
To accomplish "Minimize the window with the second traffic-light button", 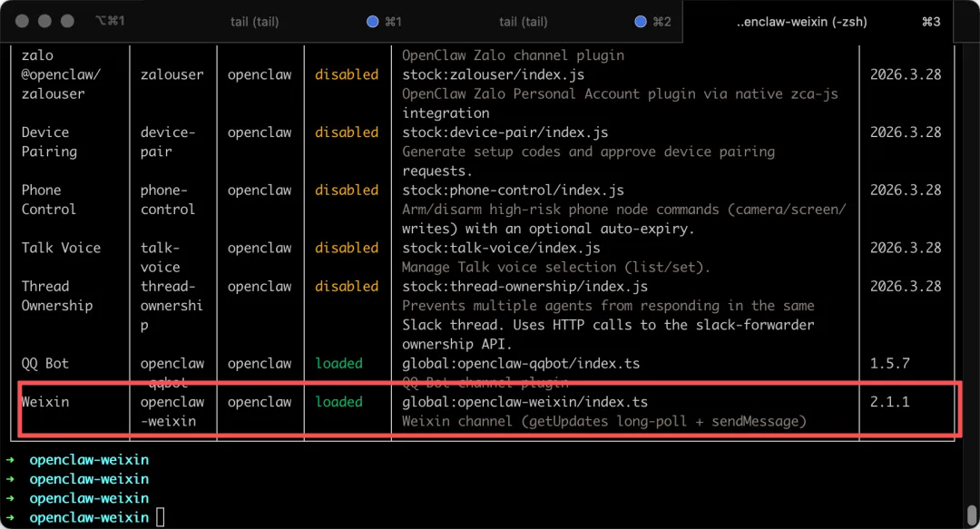I will pos(44,21).
